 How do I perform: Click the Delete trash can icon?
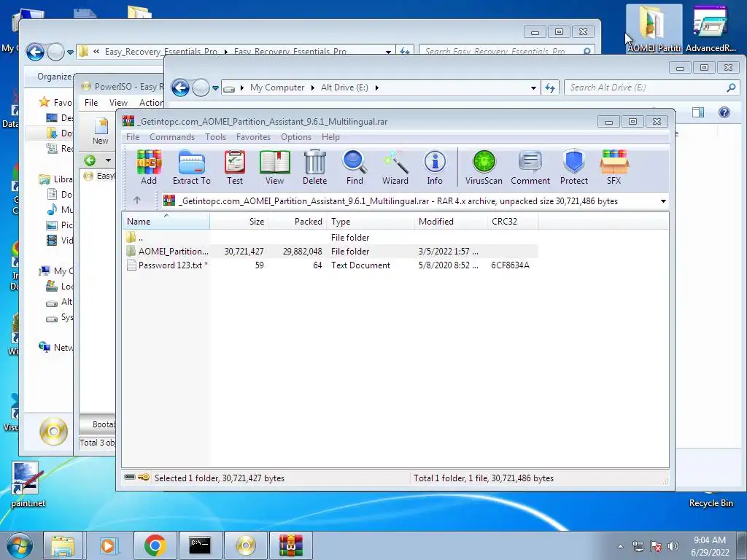pos(314,167)
